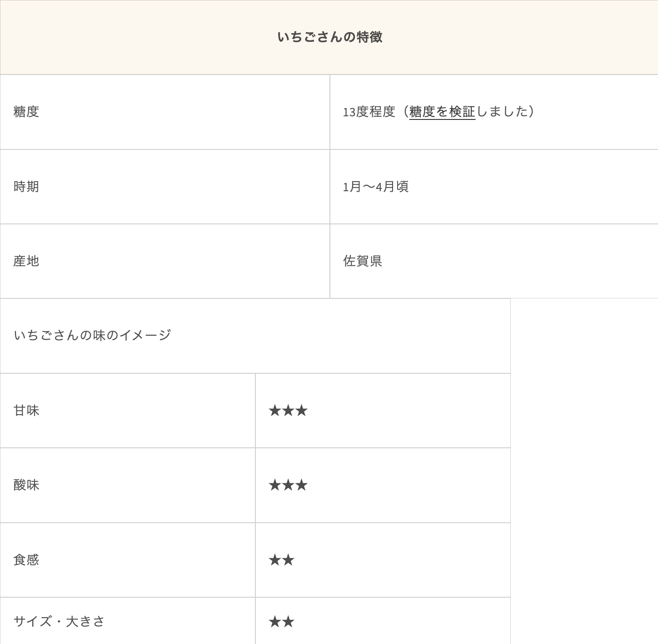Image resolution: width=658 pixels, height=644 pixels.
Task: Click the 佐賀県 value
Action: coord(362,261)
